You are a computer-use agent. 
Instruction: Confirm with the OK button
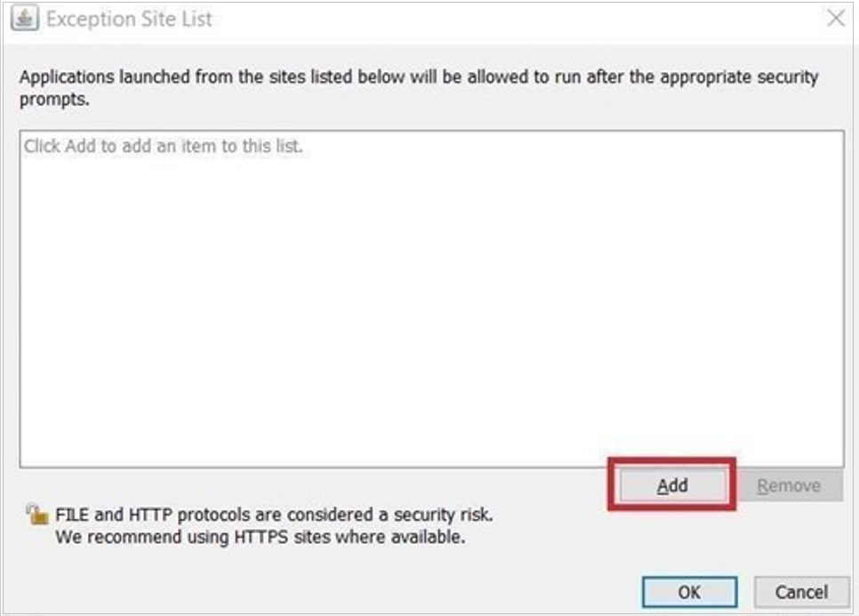point(689,592)
